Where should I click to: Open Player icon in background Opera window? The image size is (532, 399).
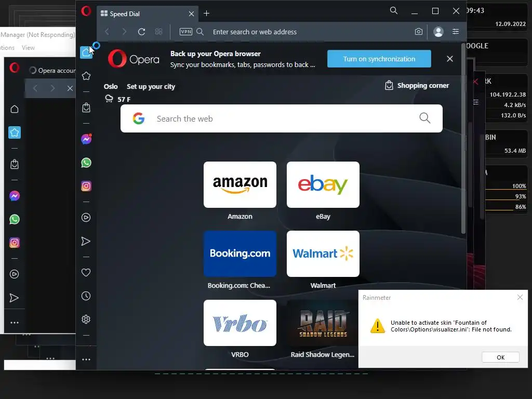14,274
